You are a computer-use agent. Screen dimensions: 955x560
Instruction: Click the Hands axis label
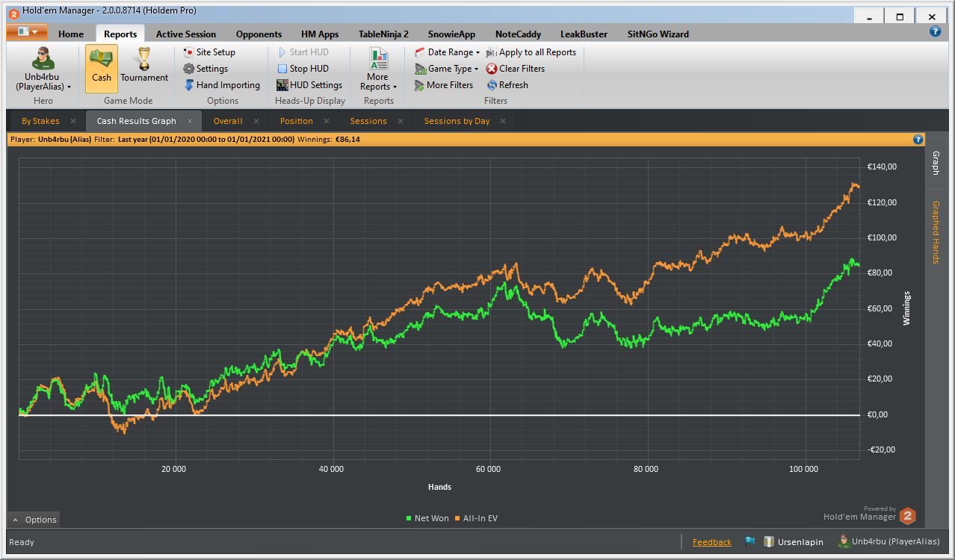click(439, 487)
